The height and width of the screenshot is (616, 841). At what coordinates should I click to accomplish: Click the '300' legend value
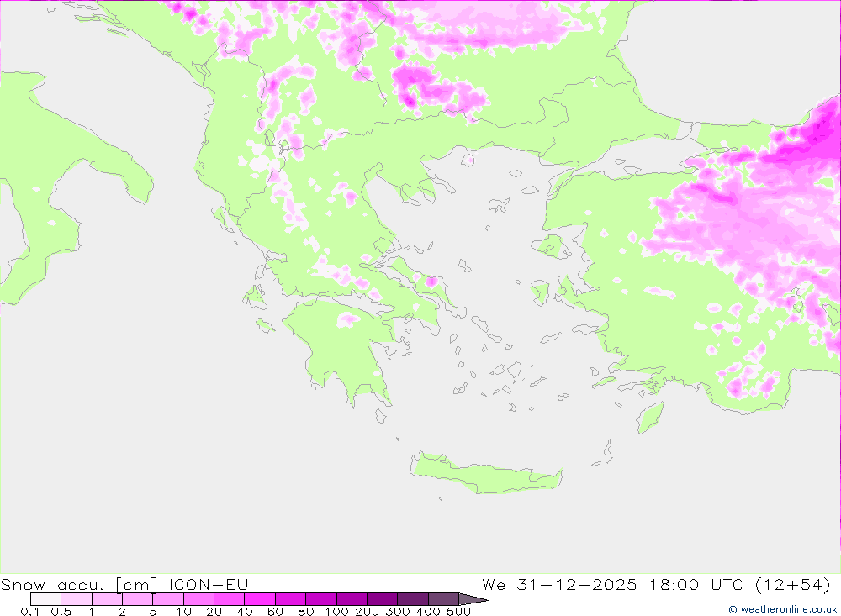398,612
